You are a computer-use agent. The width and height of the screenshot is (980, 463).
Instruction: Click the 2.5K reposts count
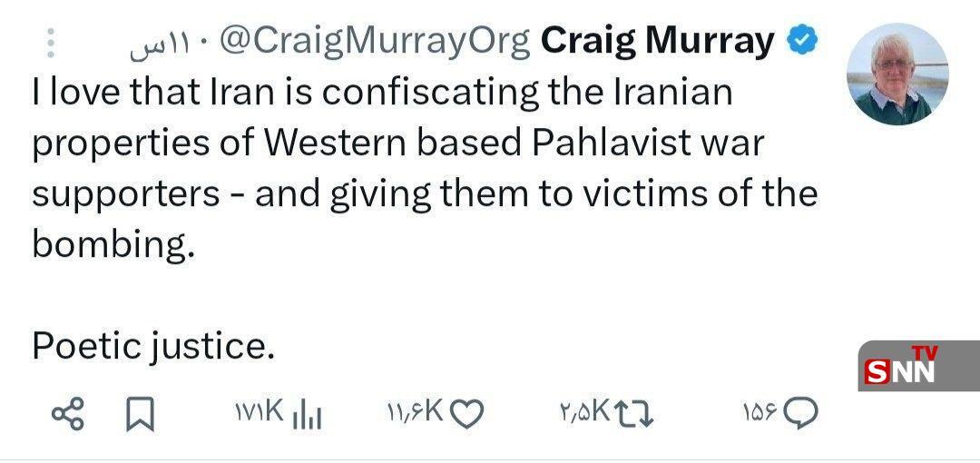point(583,414)
